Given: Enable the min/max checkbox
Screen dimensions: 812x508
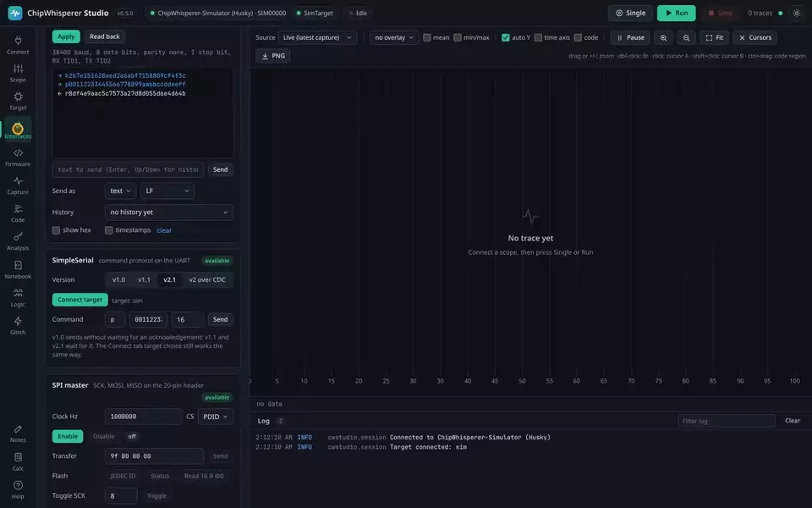Looking at the screenshot, I should point(458,37).
